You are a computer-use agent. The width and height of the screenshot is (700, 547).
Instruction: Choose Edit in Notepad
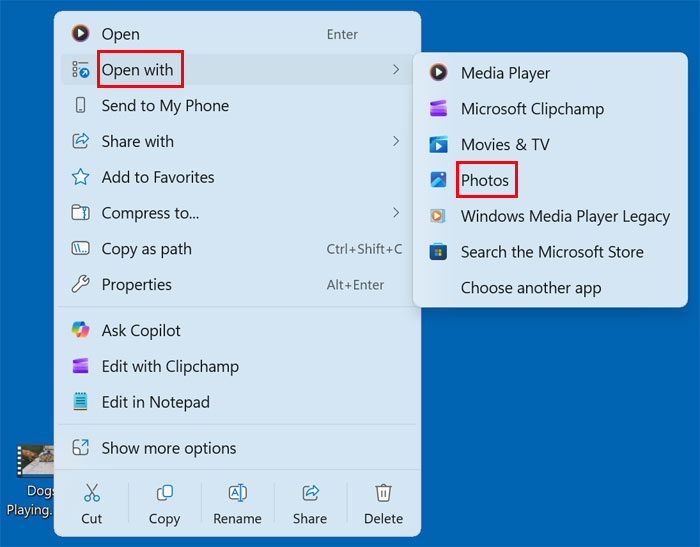click(237, 402)
